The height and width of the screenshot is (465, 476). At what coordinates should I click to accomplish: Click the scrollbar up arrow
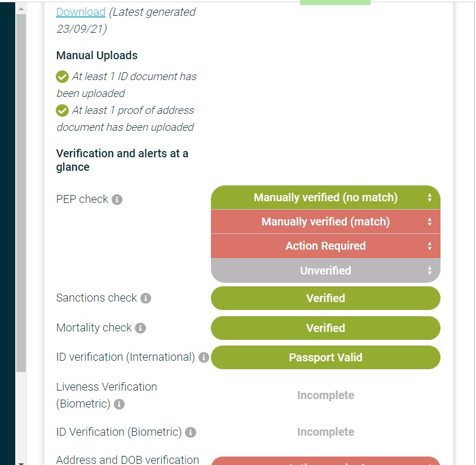21,9
